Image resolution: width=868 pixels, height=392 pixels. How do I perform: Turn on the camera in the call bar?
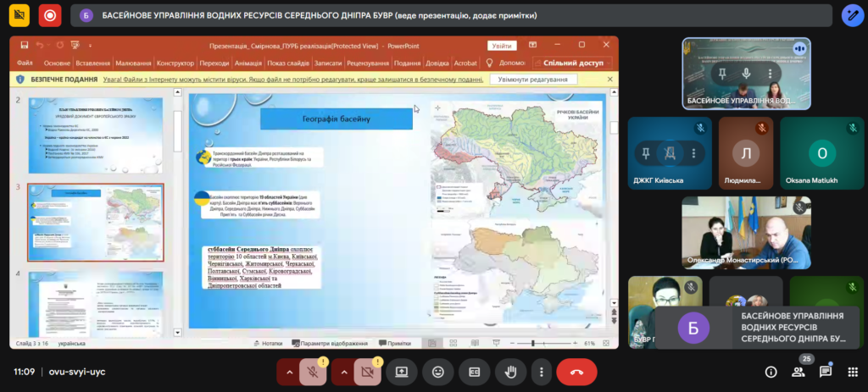367,372
